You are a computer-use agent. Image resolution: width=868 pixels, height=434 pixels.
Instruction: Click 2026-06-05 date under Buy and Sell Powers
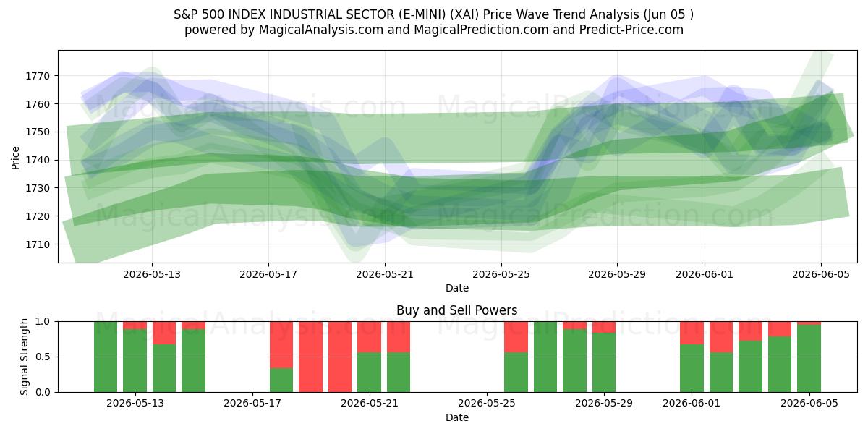click(x=809, y=404)
